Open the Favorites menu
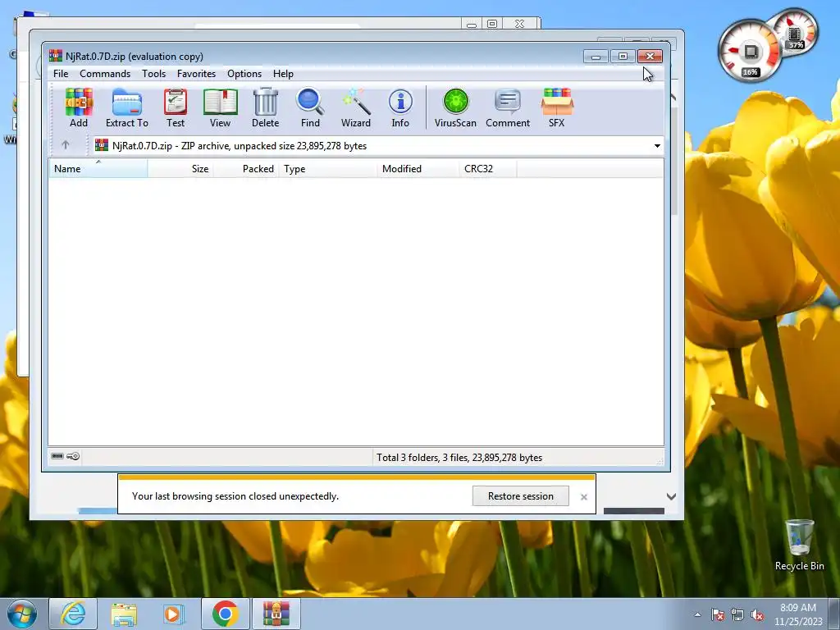Screen dimensions: 840x630 click(196, 73)
